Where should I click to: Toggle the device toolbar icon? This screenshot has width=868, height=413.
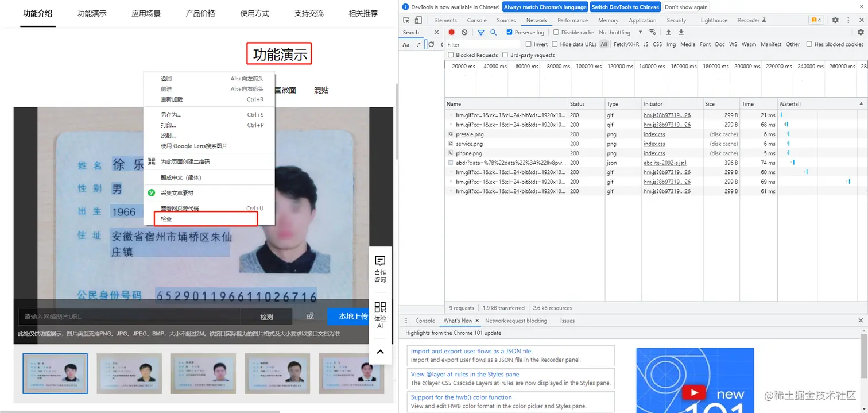[418, 20]
